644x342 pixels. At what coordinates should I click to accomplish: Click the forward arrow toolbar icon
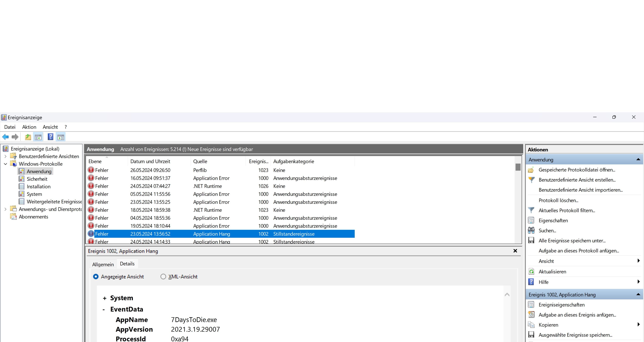point(15,137)
